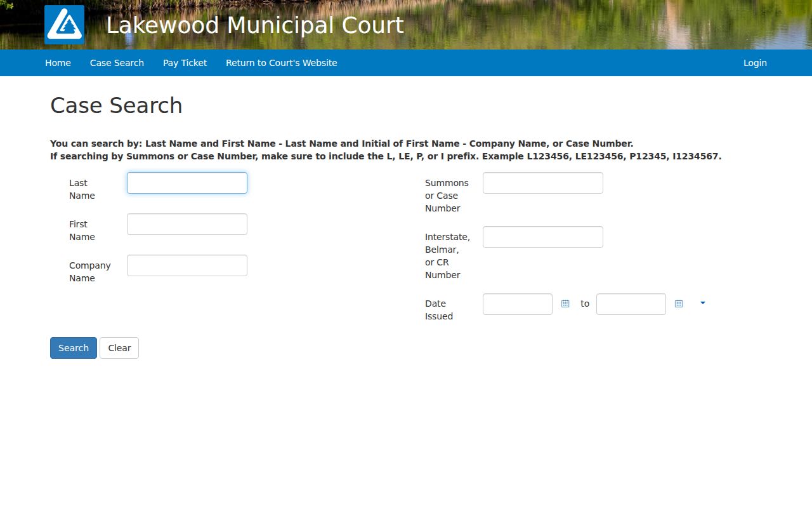The width and height of the screenshot is (812, 508).
Task: Open calendar for Date Issued start field
Action: [565, 304]
